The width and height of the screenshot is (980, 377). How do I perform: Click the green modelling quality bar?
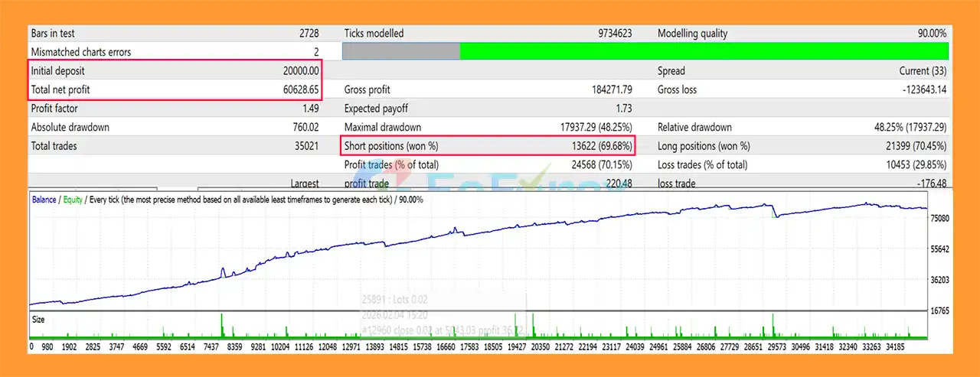click(704, 51)
